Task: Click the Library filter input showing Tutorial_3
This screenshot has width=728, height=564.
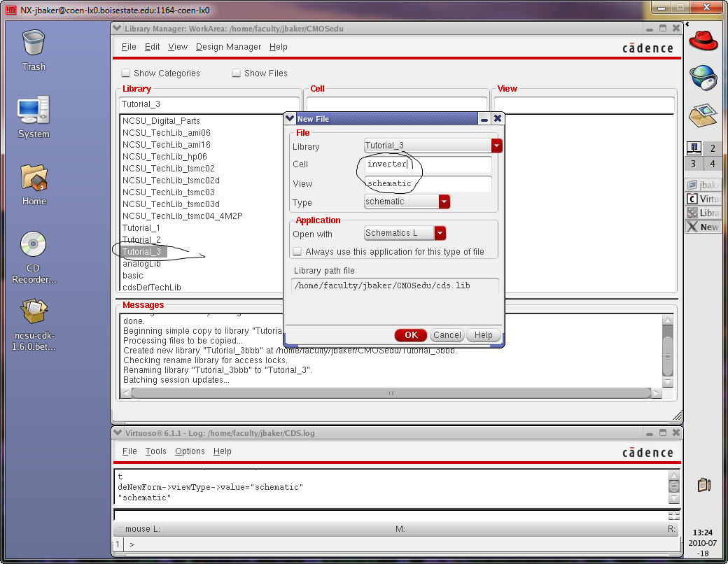Action: [x=209, y=104]
